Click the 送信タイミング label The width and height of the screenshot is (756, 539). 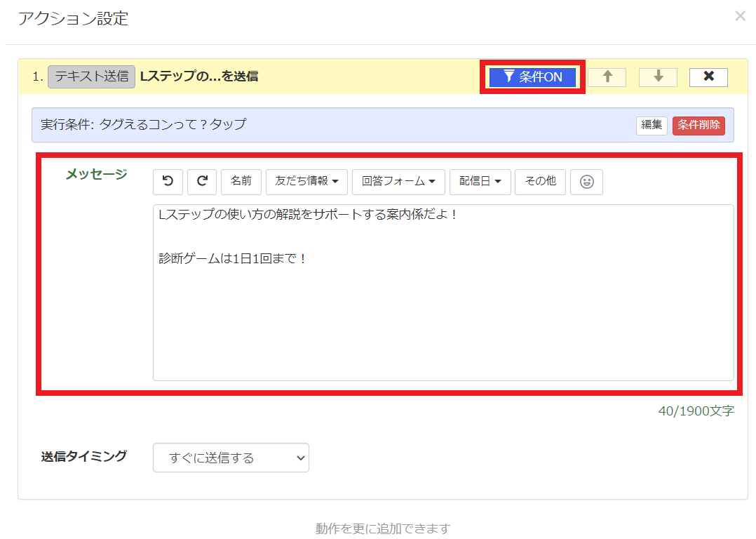(84, 456)
